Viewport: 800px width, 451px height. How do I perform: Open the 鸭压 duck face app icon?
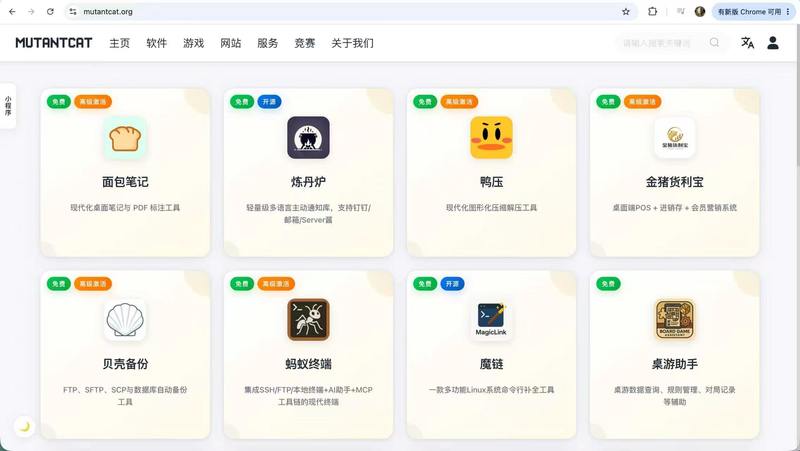coord(491,138)
